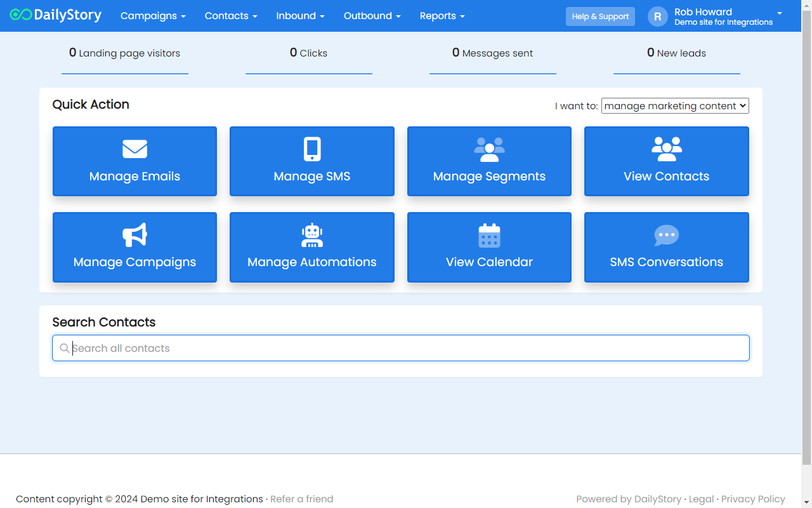
Task: Open the Outbound navigation menu
Action: point(372,16)
